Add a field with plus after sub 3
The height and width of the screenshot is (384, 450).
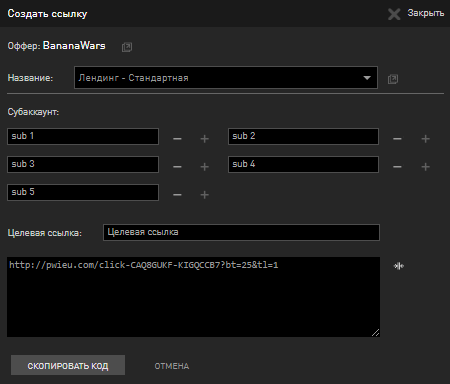(205, 166)
